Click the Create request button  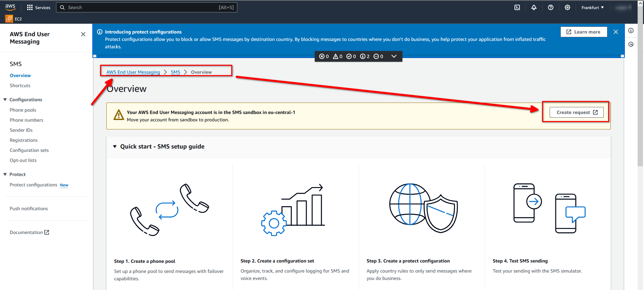coord(576,112)
